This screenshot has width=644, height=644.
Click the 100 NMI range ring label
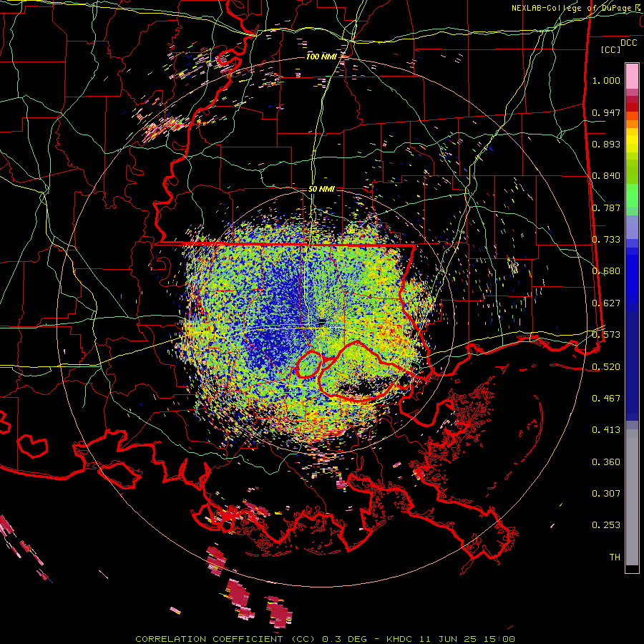point(321,57)
